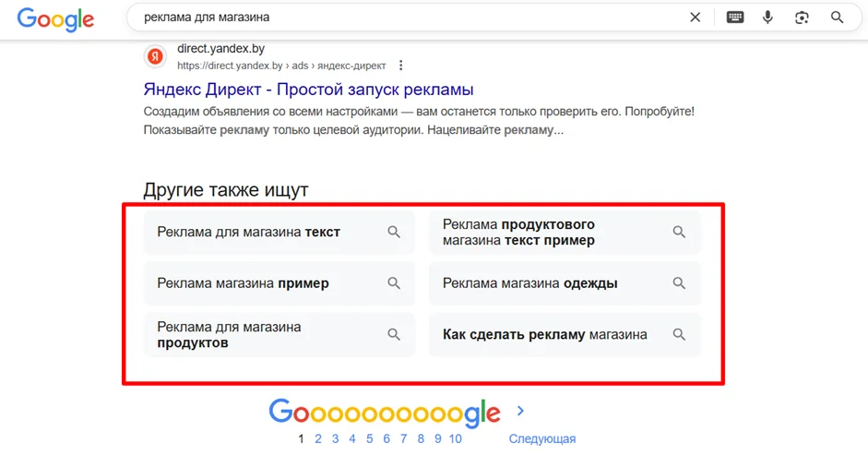Image resolution: width=868 pixels, height=456 pixels.
Task: Start voice search with microphone icon
Action: click(x=767, y=18)
